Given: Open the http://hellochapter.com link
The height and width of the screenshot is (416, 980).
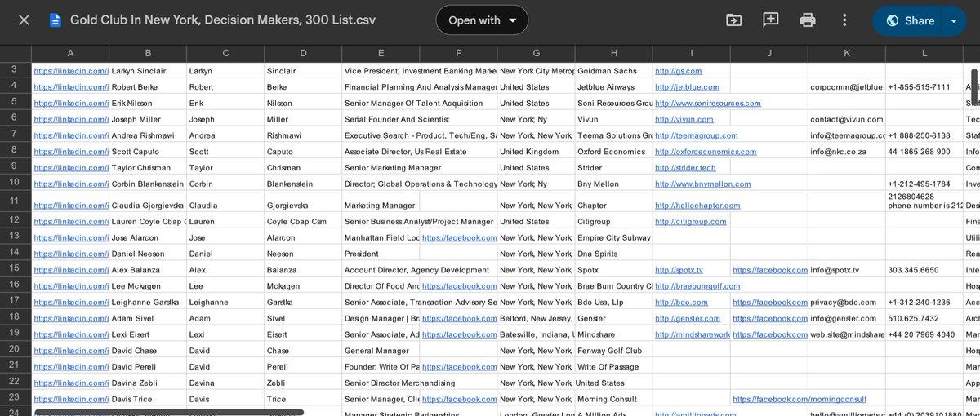Looking at the screenshot, I should [697, 206].
